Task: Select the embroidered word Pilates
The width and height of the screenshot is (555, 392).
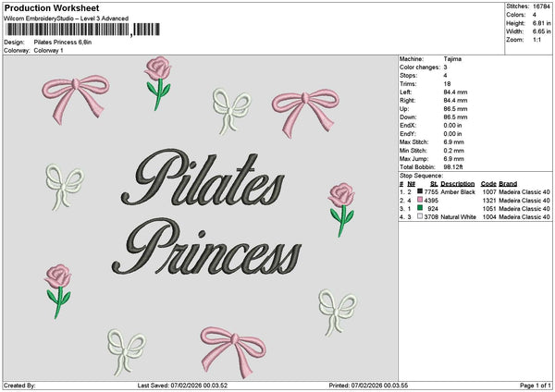Action: [203, 181]
